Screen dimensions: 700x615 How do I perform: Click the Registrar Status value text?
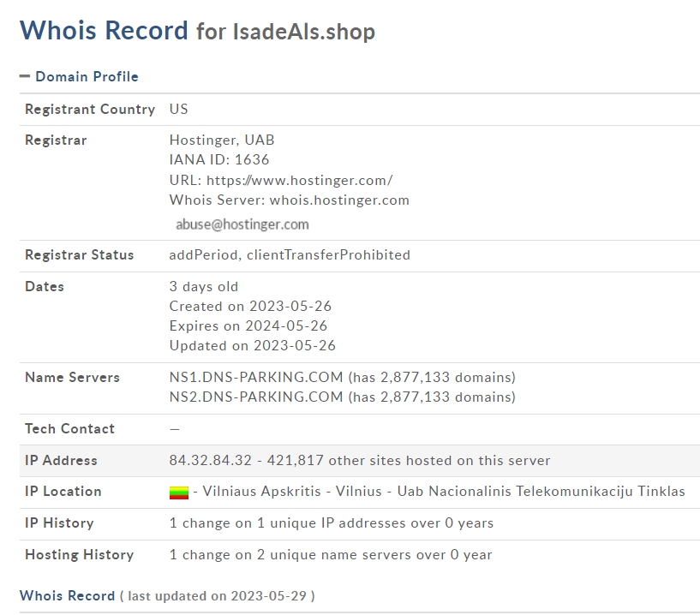click(290, 255)
